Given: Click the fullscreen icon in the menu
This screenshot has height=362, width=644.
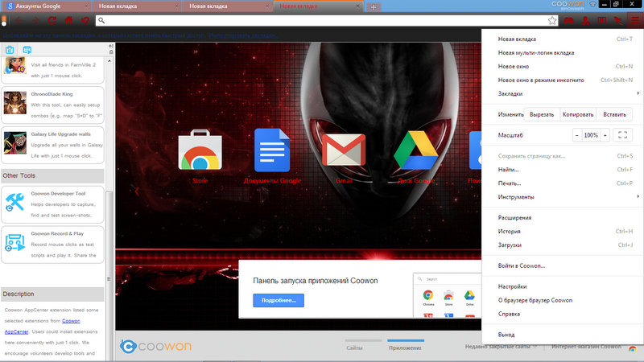Looking at the screenshot, I should coord(622,135).
